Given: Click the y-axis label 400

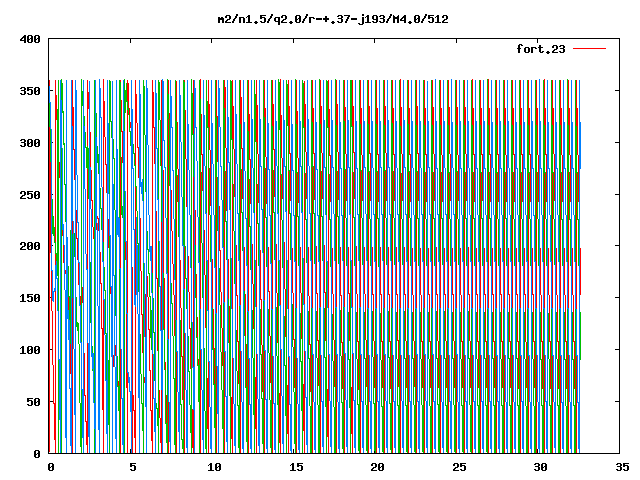Looking at the screenshot, I should 30,39.
